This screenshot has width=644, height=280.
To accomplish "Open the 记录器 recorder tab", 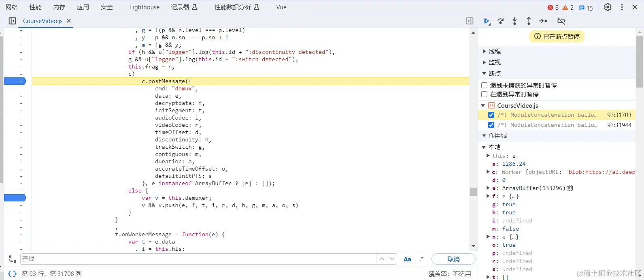I will (184, 7).
